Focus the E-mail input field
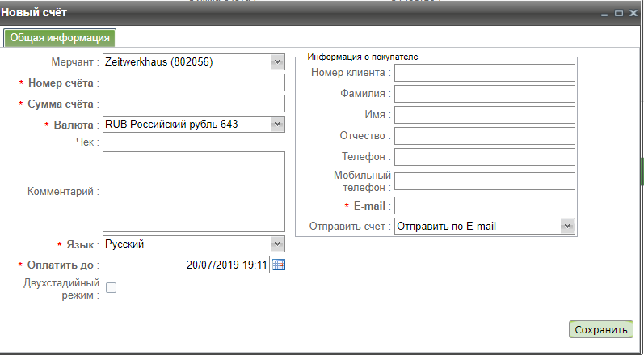This screenshot has height=356, width=644. pyautogui.click(x=484, y=206)
